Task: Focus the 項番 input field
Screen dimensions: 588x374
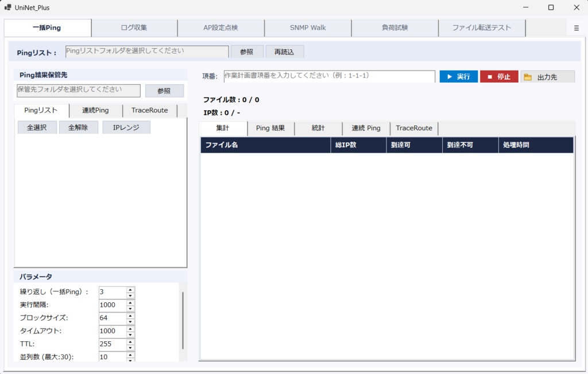Action: pyautogui.click(x=329, y=76)
